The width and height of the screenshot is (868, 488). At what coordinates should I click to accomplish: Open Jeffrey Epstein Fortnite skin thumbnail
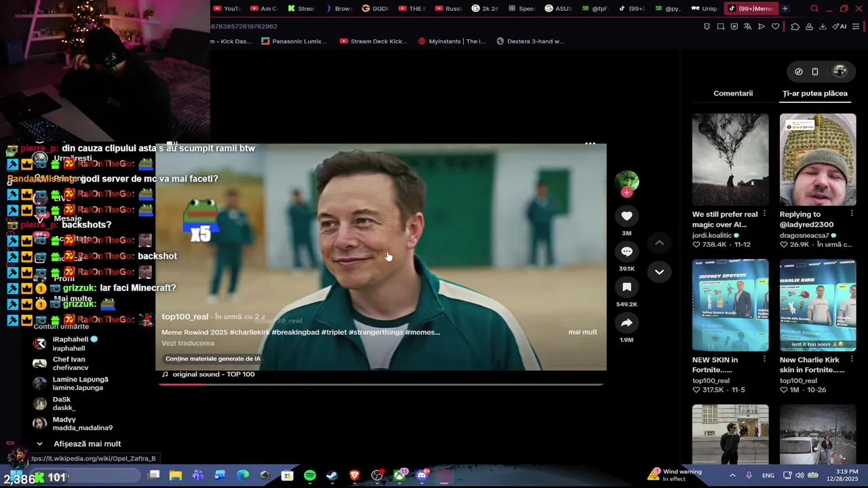(x=730, y=305)
